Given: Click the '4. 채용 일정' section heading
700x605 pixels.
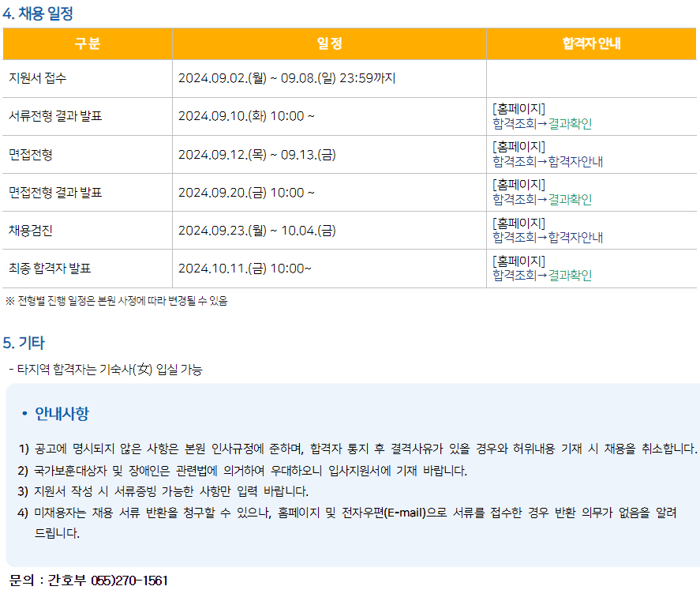Looking at the screenshot, I should [39, 13].
